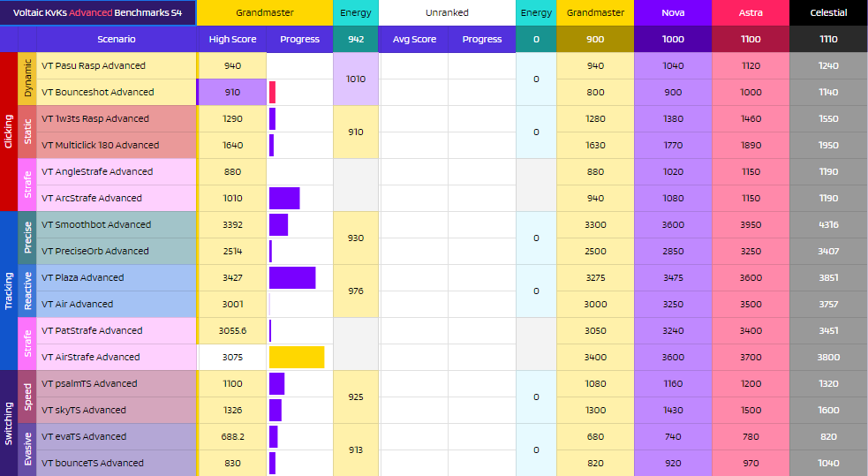868x476 pixels.
Task: Click the Nova threshold 1770
Action: 673,145
